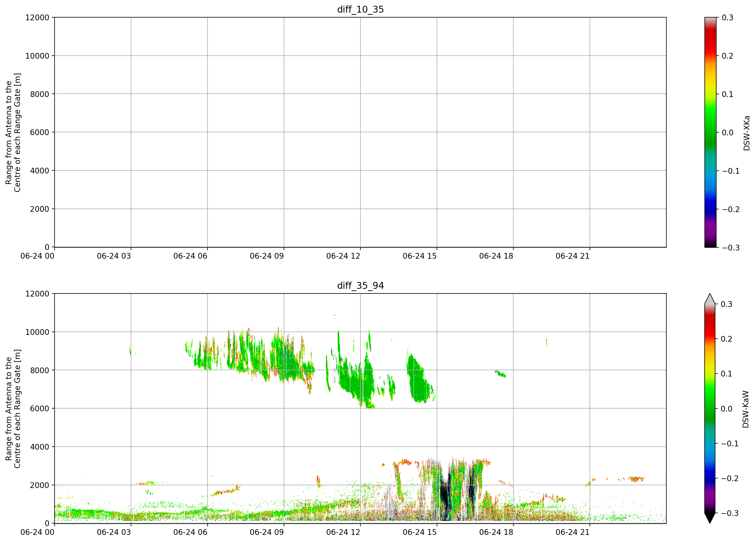The width and height of the screenshot is (756, 542).
Task: Click the DSW-KaW colorbar gradient
Action: (710, 408)
